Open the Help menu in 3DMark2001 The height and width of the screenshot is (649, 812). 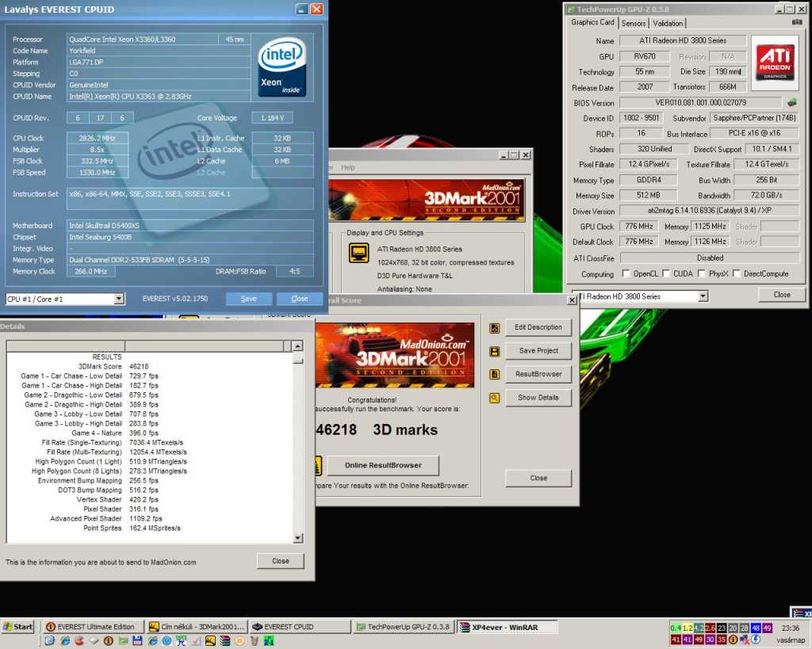[x=348, y=167]
